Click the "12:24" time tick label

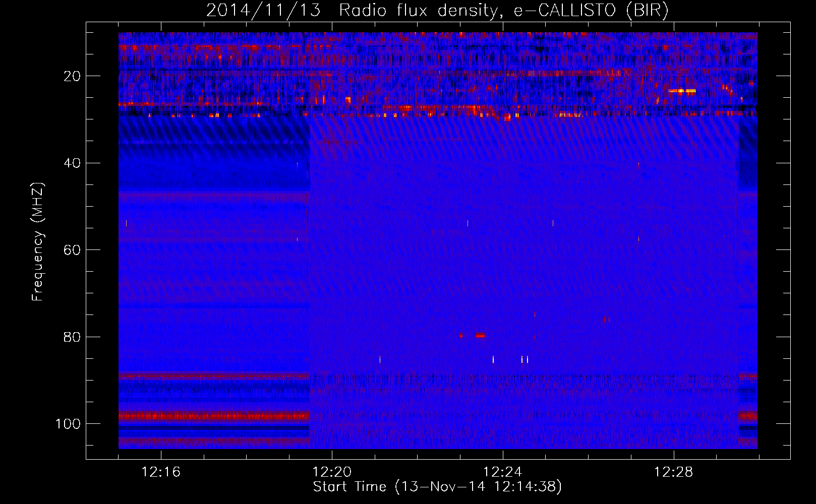tap(503, 472)
